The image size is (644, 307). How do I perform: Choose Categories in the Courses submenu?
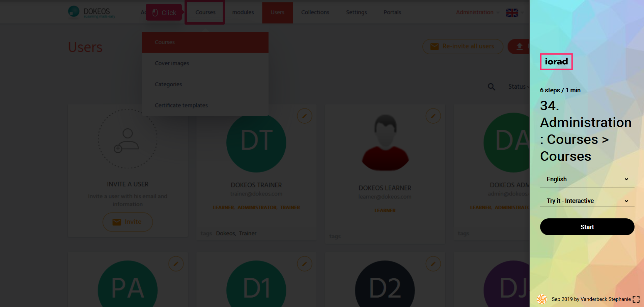(168, 84)
